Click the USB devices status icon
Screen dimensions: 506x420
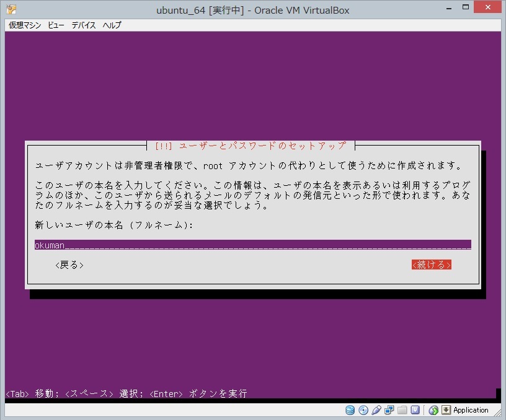[376, 410]
